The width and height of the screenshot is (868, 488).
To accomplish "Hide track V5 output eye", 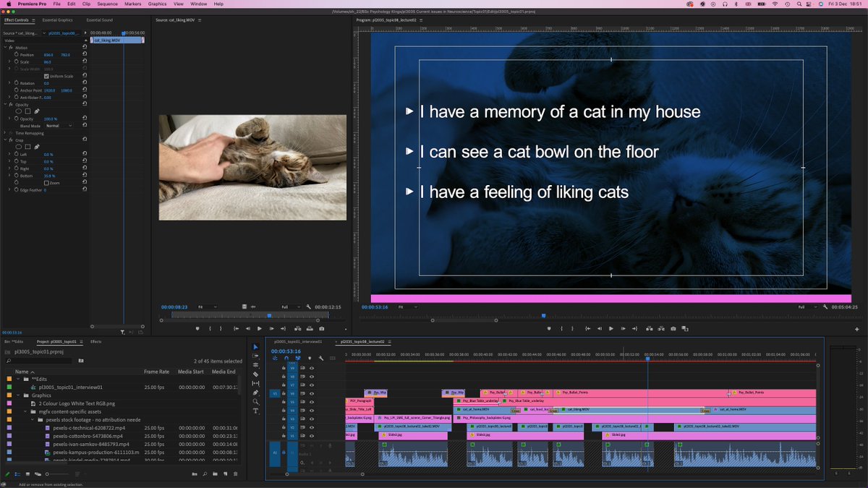I will (x=312, y=401).
